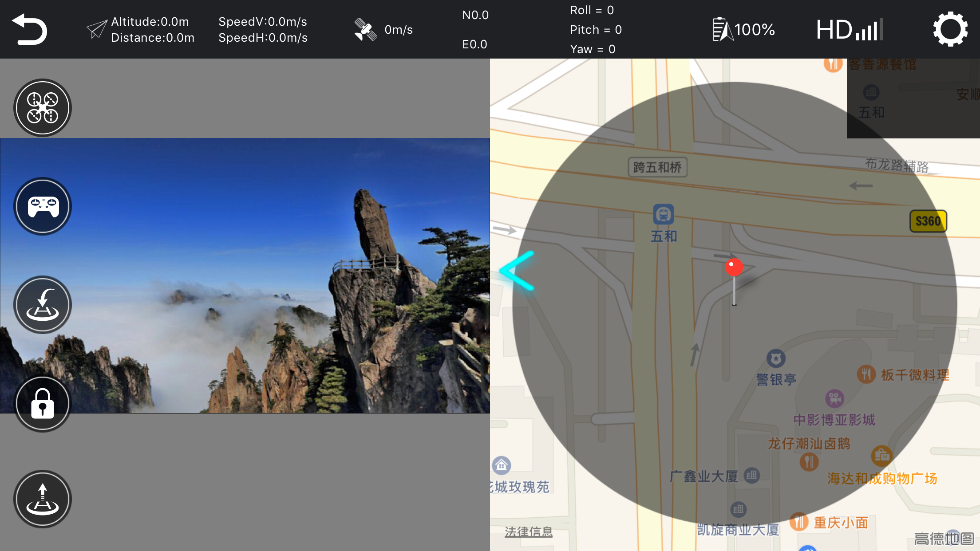The width and height of the screenshot is (980, 551).
Task: Select the quadcopter drone mode icon
Action: click(x=43, y=108)
